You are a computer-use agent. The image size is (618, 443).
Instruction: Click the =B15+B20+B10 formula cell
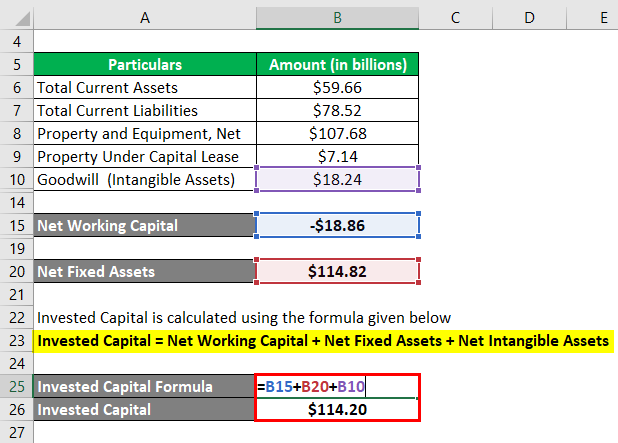click(337, 387)
